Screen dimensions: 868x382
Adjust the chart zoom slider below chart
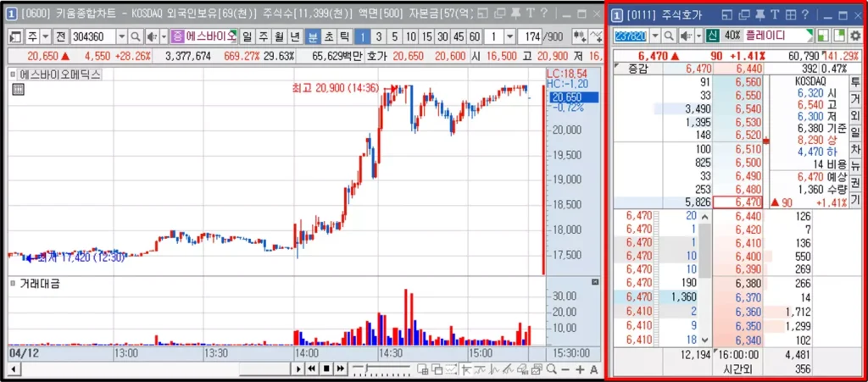click(382, 368)
